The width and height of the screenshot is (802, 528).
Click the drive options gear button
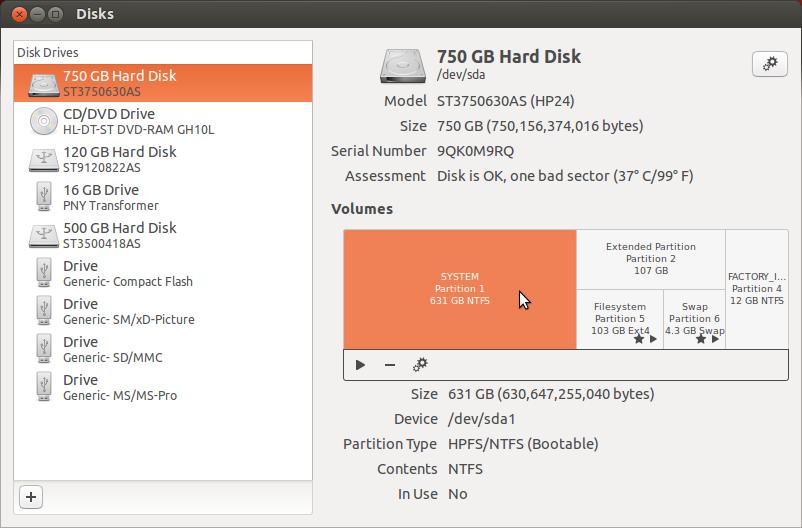(x=770, y=64)
